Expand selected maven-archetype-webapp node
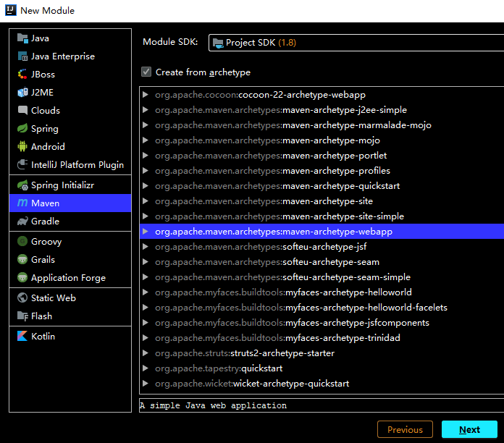This screenshot has height=443, width=504. (x=146, y=232)
